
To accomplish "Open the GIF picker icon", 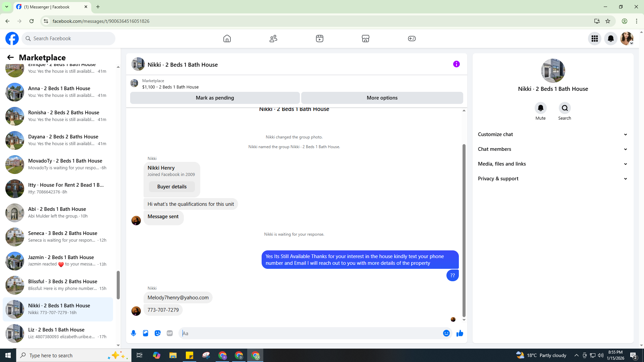I will (170, 333).
